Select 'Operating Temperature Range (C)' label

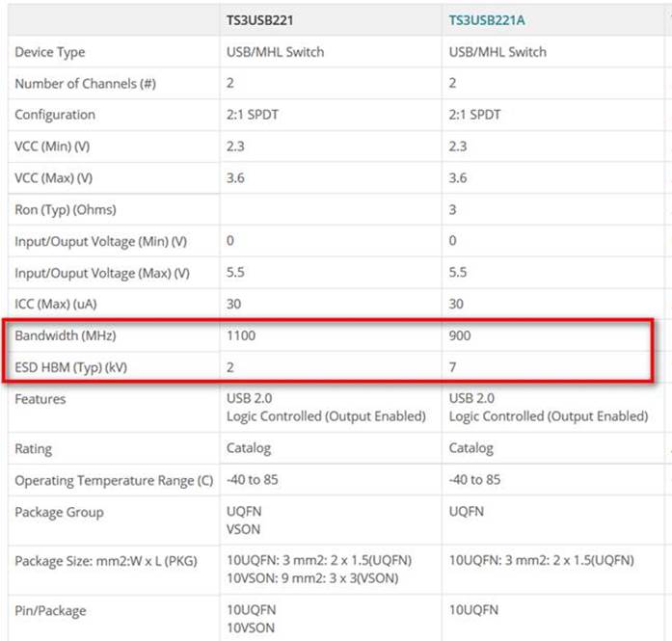point(114,481)
